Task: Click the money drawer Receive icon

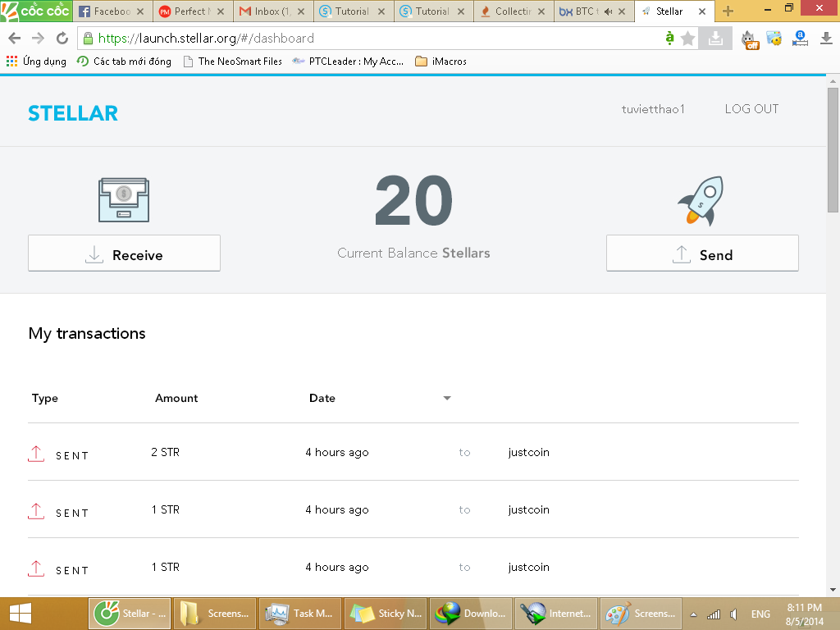Action: pyautogui.click(x=124, y=200)
